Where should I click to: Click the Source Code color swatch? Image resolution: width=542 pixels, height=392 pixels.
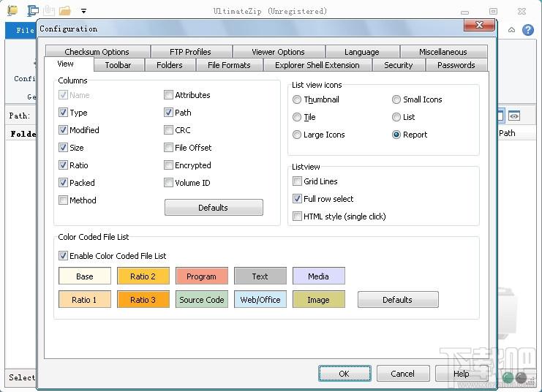(202, 300)
